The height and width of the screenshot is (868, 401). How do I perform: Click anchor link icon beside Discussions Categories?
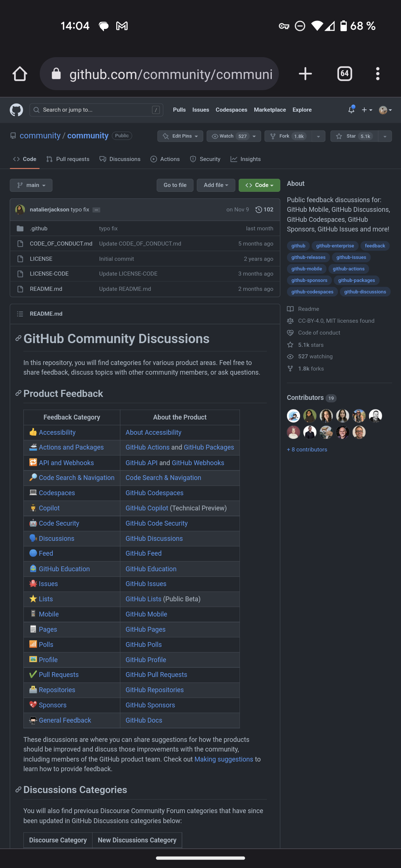coord(18,790)
